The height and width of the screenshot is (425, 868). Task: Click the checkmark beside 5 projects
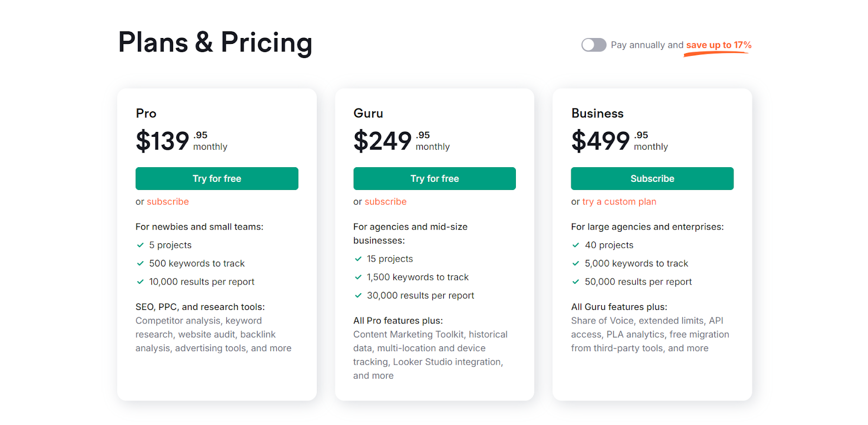(139, 245)
